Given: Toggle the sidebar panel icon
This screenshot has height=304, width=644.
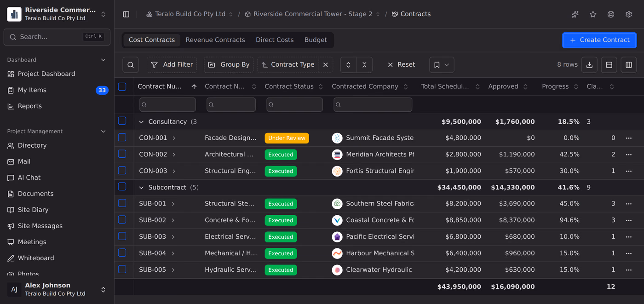Looking at the screenshot, I should (x=126, y=14).
